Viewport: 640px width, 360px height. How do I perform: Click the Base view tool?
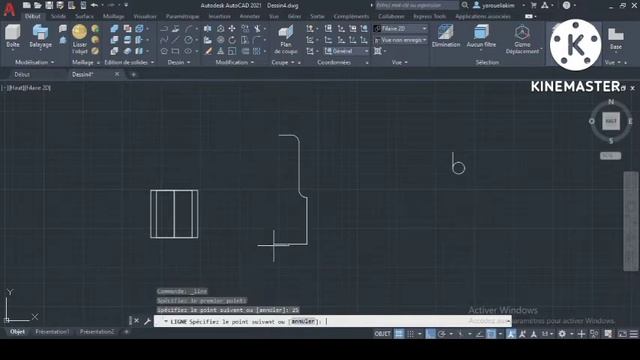[616, 38]
